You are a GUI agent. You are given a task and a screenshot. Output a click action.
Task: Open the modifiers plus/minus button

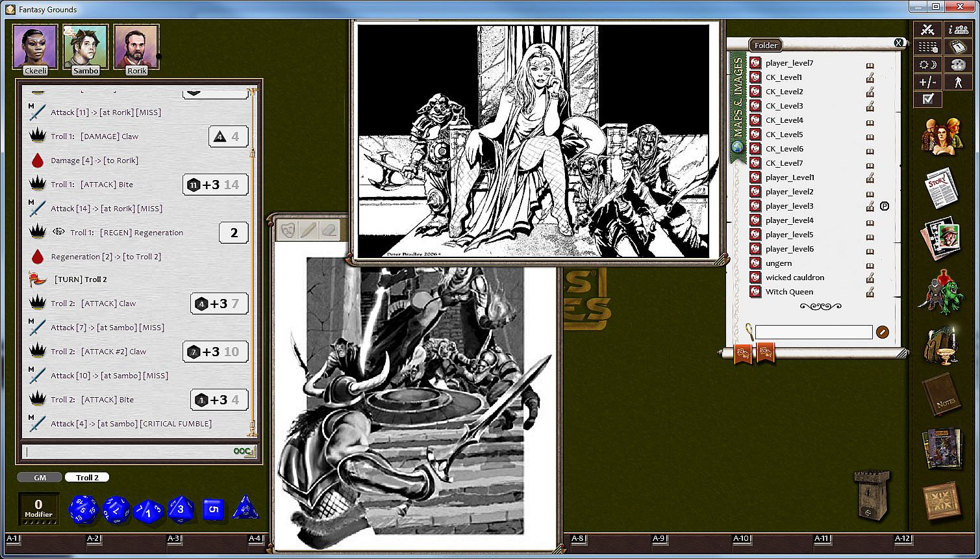click(x=927, y=82)
